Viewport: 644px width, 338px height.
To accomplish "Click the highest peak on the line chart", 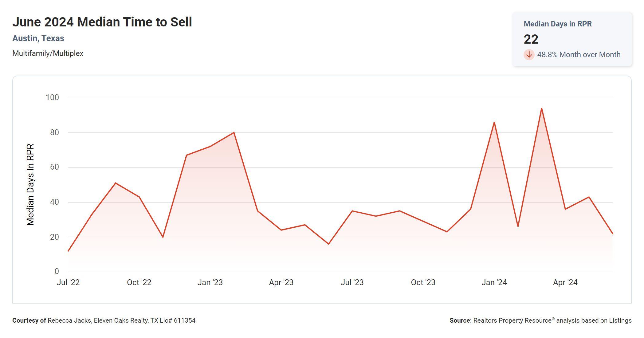I will tap(541, 108).
